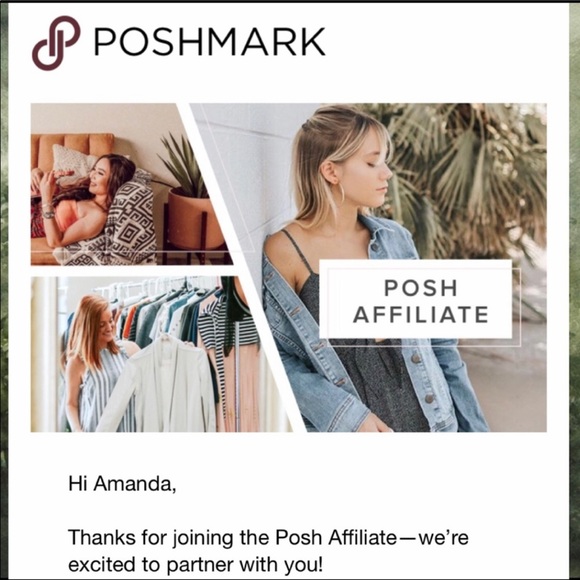
Task: Click the orange tufted couch headrest
Action: click(73, 146)
